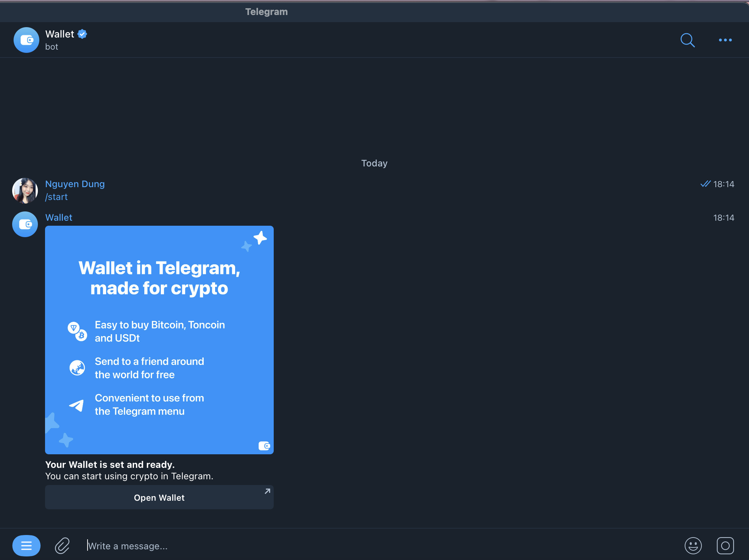
Task: Click the verified badge next to Wallet
Action: point(83,34)
